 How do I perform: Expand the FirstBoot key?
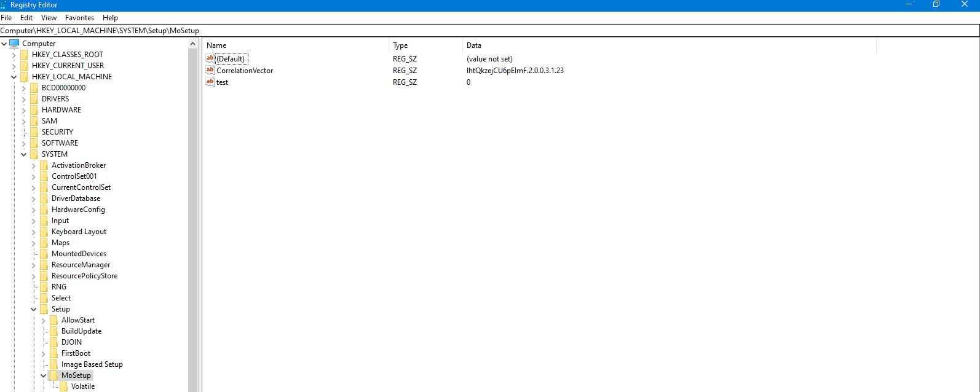click(x=44, y=353)
